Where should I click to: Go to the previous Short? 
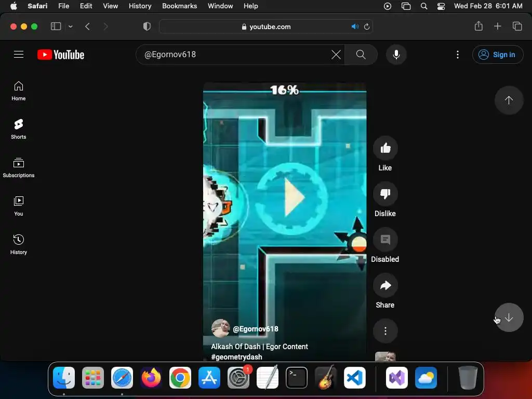[508, 100]
